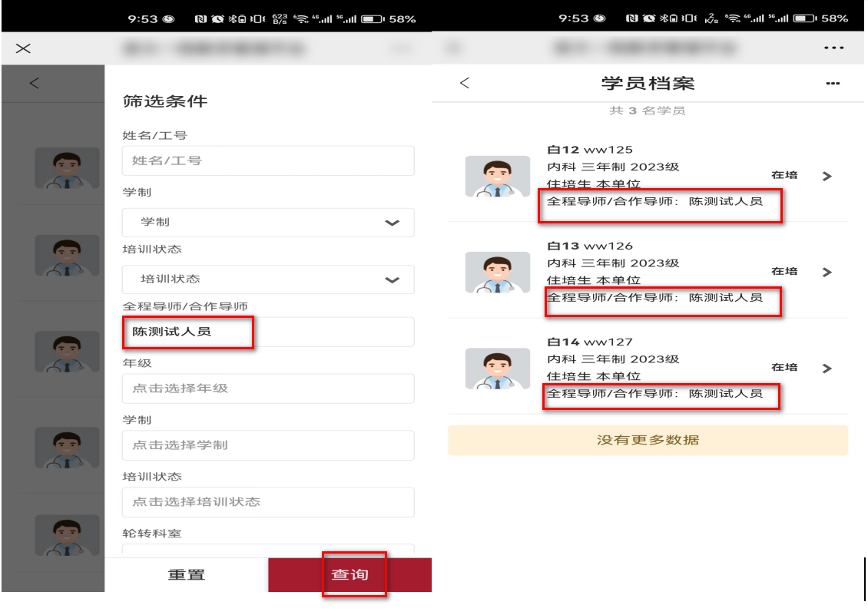Viewport: 868px width, 615px height.
Task: Close the filter page with X icon
Action: tap(23, 48)
